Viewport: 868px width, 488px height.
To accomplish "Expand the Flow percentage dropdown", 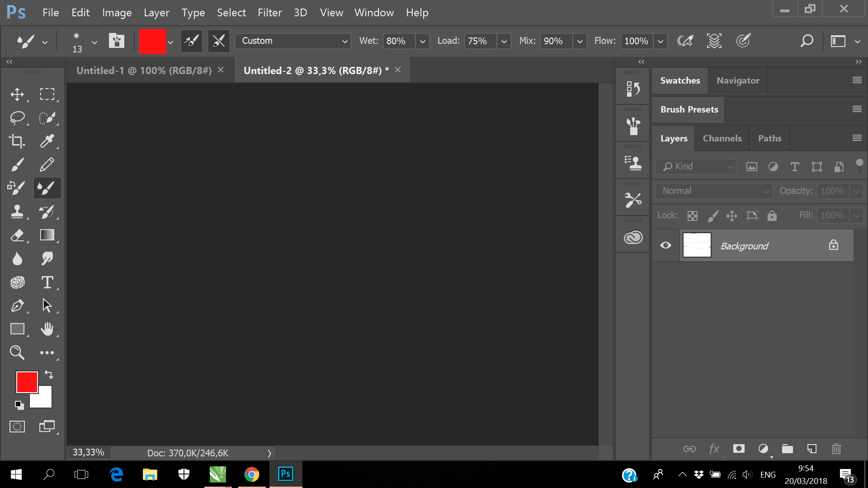I will point(661,41).
